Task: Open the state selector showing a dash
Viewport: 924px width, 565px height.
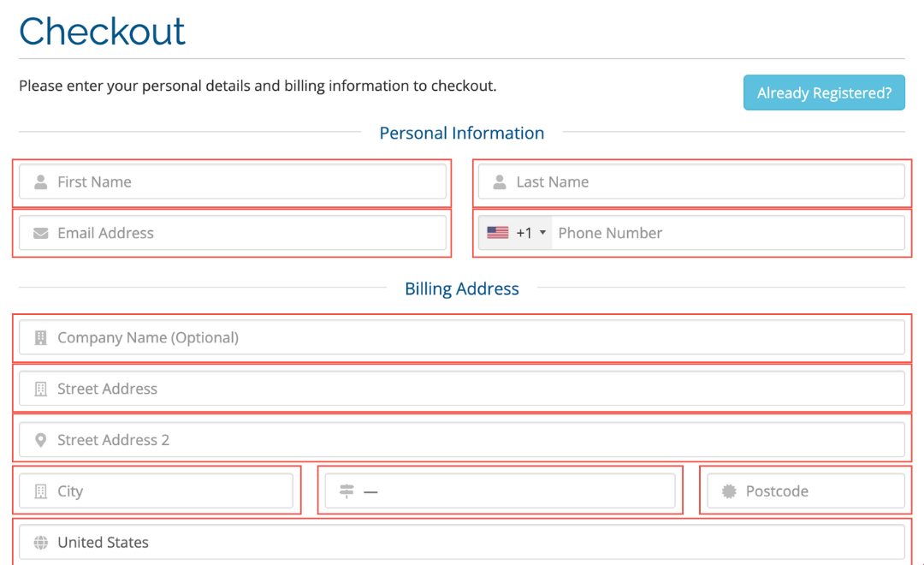Action: click(x=500, y=491)
